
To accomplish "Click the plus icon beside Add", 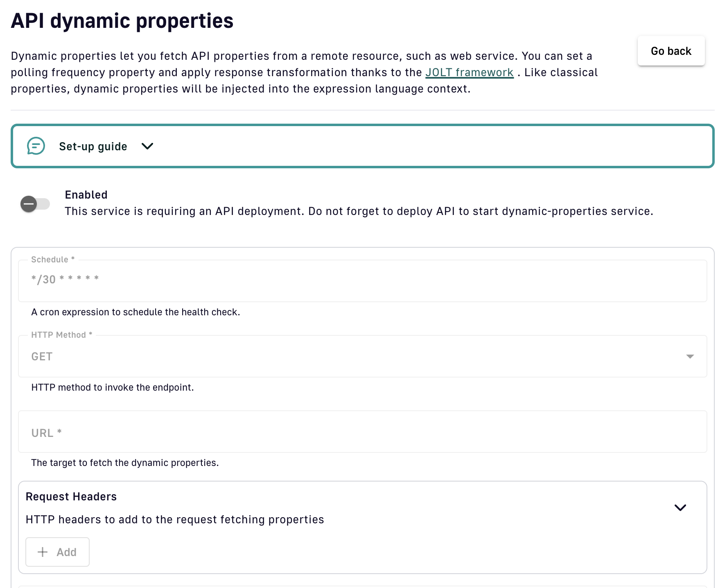I will tap(43, 552).
